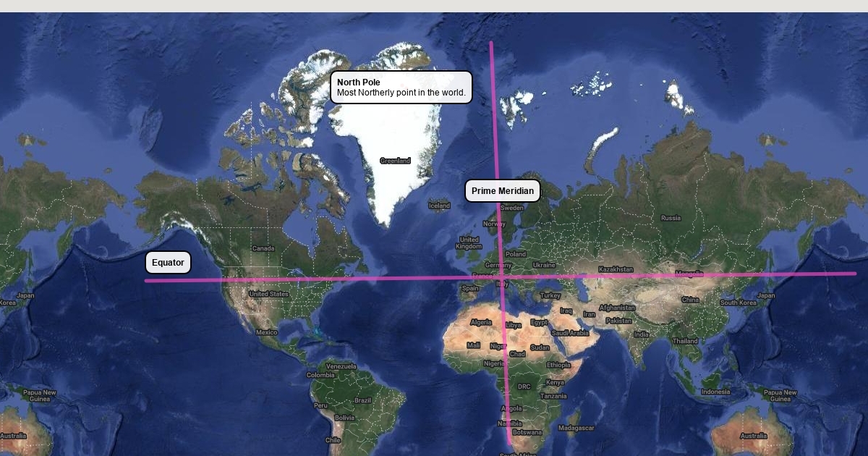Choose the China map label
This screenshot has height=456, width=868.
[690, 300]
